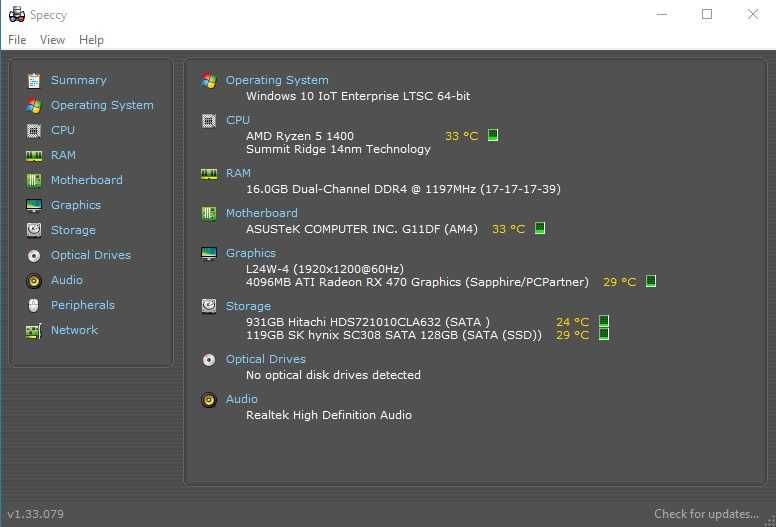Select CPU in the sidebar list

point(63,130)
